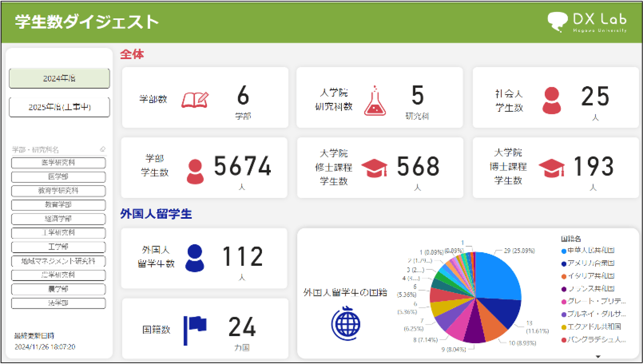
Task: Choose 法学部 in the slicer
Action: pyautogui.click(x=58, y=303)
